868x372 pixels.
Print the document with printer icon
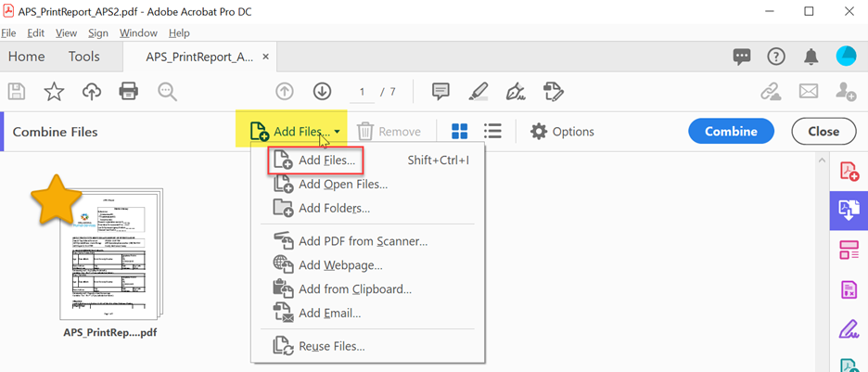coord(128,91)
